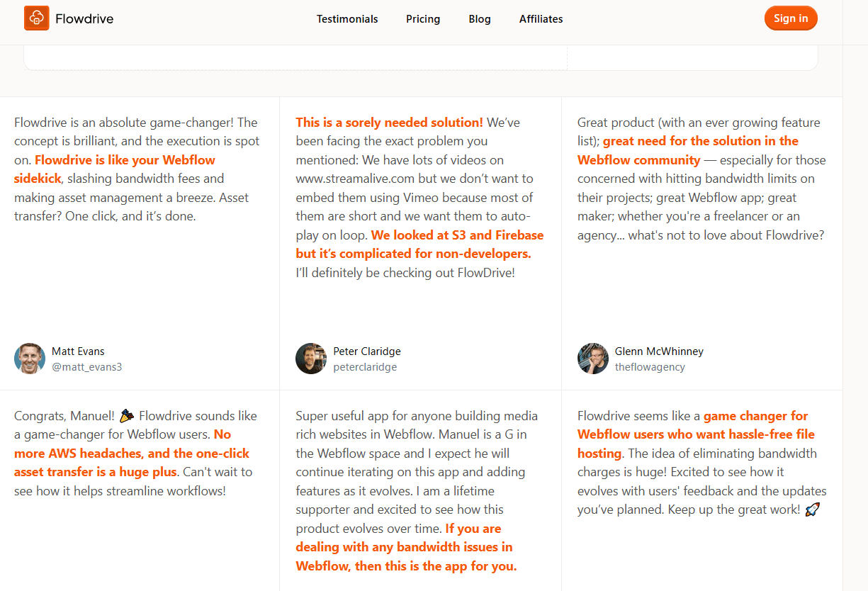Open the theflowagency handle
868x591 pixels.
click(x=650, y=367)
